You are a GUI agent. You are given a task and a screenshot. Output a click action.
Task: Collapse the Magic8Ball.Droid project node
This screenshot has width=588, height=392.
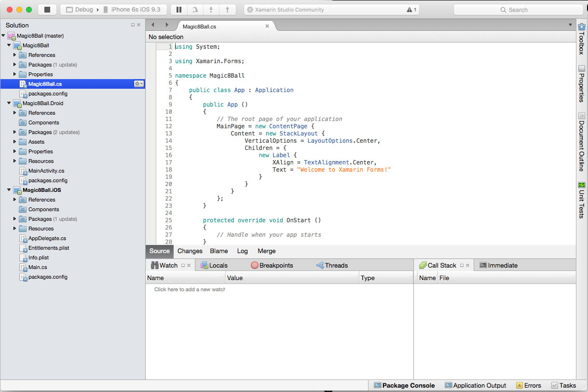pyautogui.click(x=9, y=103)
